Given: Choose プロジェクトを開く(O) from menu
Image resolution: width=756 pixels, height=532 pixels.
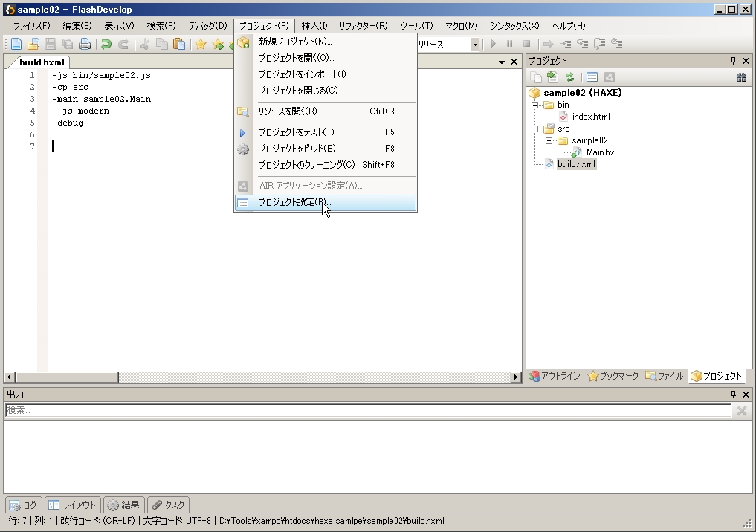Looking at the screenshot, I should pyautogui.click(x=326, y=58).
